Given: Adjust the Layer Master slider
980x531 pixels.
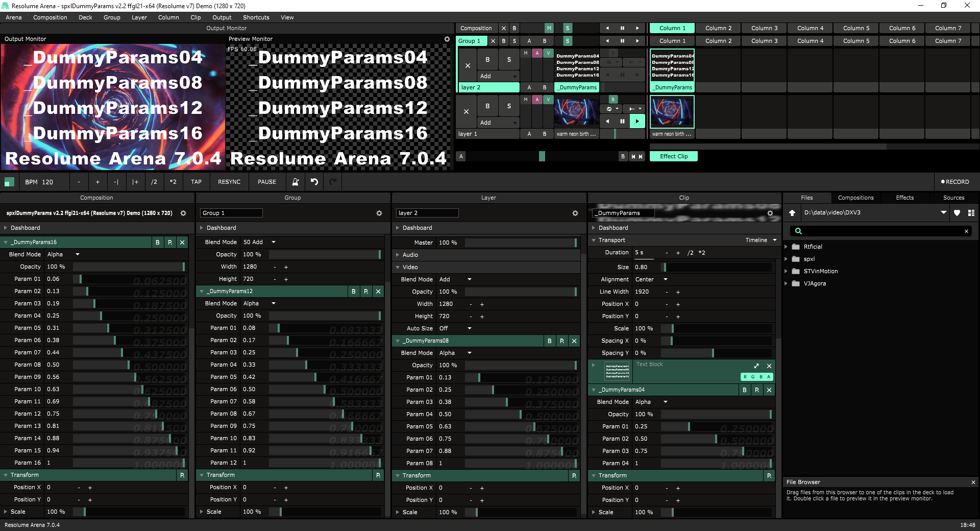Looking at the screenshot, I should [520, 243].
